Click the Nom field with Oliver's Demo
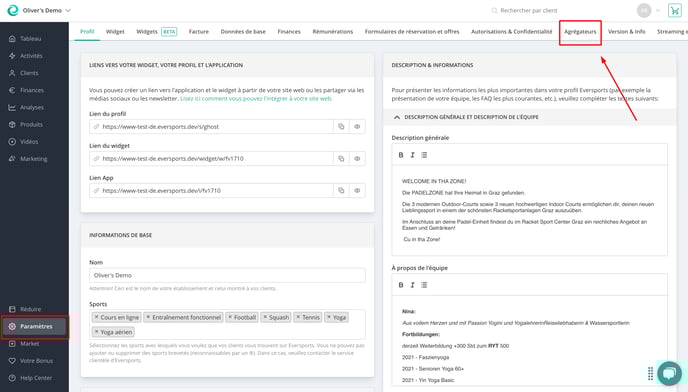This screenshot has width=688, height=392. [227, 275]
